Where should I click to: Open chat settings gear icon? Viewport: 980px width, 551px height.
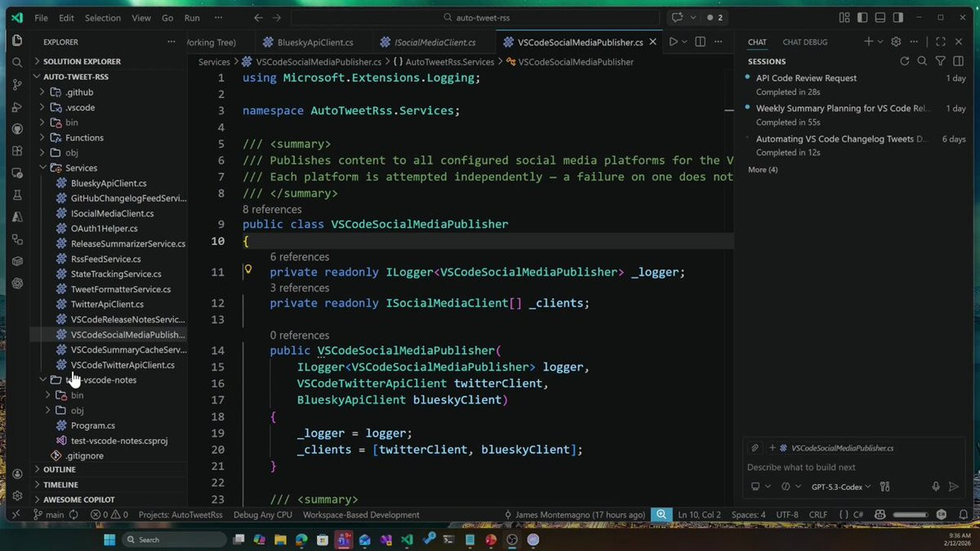coord(896,42)
